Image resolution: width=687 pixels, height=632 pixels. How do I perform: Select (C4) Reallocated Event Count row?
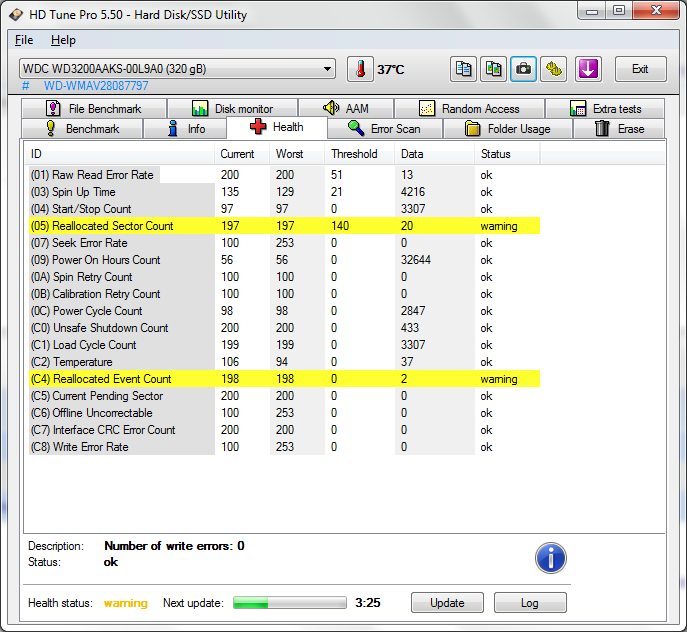[x=284, y=379]
